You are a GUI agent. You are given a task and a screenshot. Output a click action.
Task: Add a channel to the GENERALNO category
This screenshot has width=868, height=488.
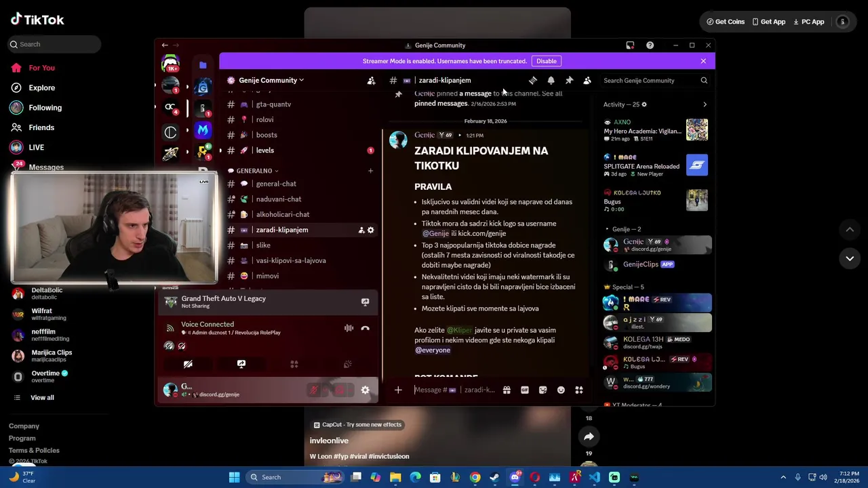pos(370,171)
